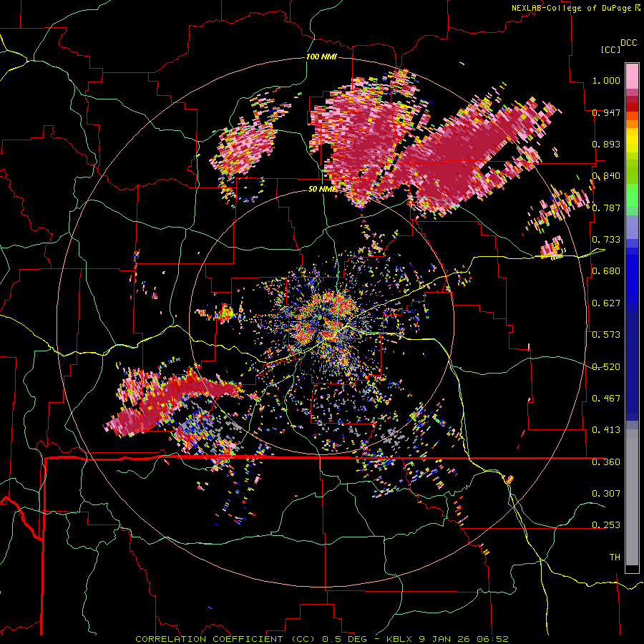
Task: Select the 0.733 scale value
Action: coord(606,239)
